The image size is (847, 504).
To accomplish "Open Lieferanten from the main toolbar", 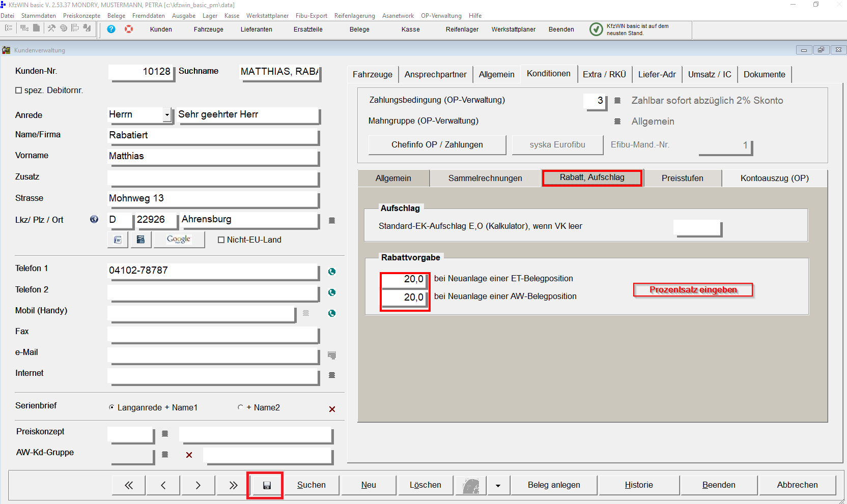I will [257, 29].
